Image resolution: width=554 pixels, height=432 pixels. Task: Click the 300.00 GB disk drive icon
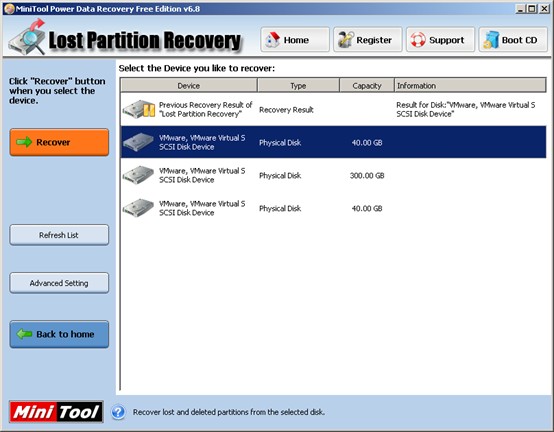click(x=138, y=175)
